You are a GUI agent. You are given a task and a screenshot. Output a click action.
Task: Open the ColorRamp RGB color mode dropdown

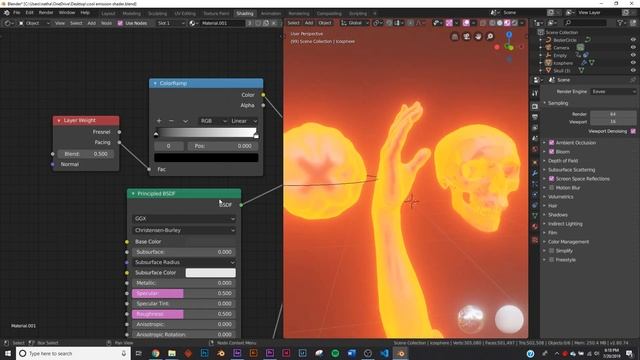pyautogui.click(x=213, y=121)
